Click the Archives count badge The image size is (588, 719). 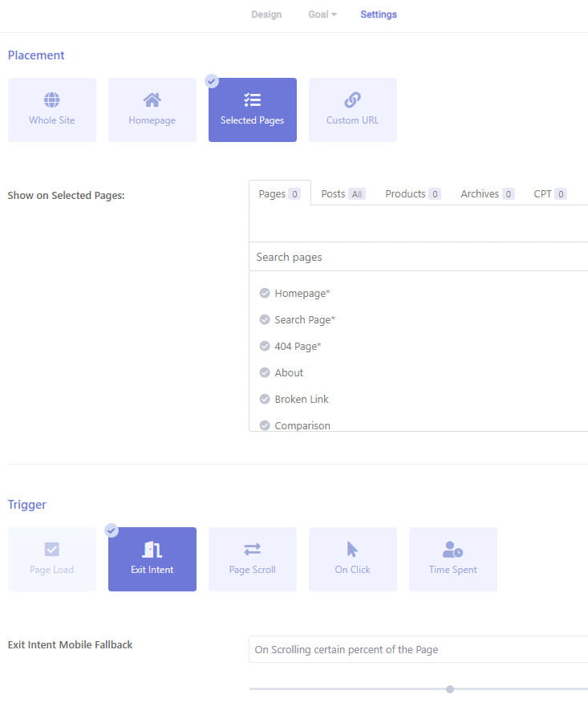(509, 194)
